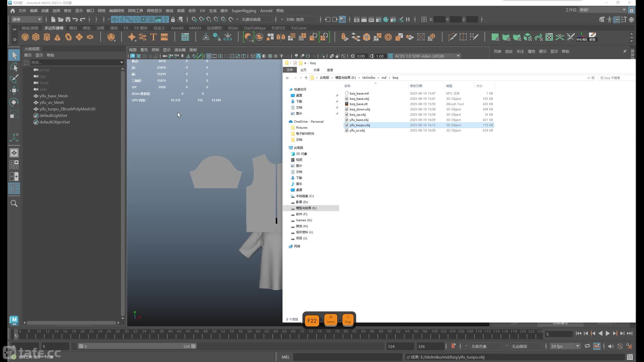
Task: Activate the Paint selection tool
Action: coord(14,79)
